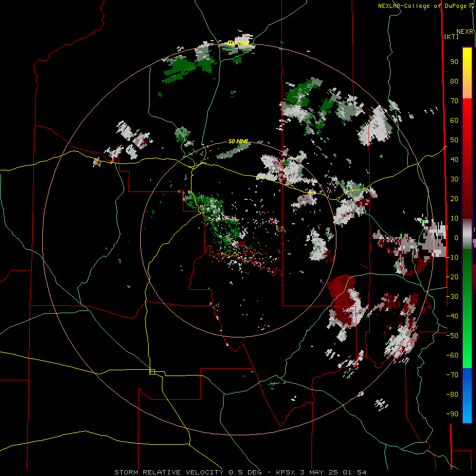Click the "0" value on the velocity scale
This screenshot has width=476, height=476.
point(456,238)
